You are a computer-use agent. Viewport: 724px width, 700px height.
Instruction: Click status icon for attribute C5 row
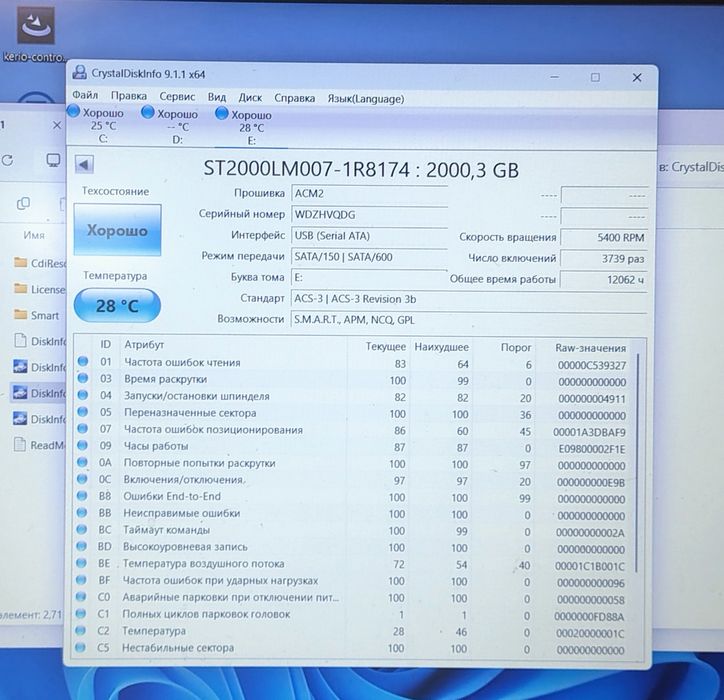(80, 647)
